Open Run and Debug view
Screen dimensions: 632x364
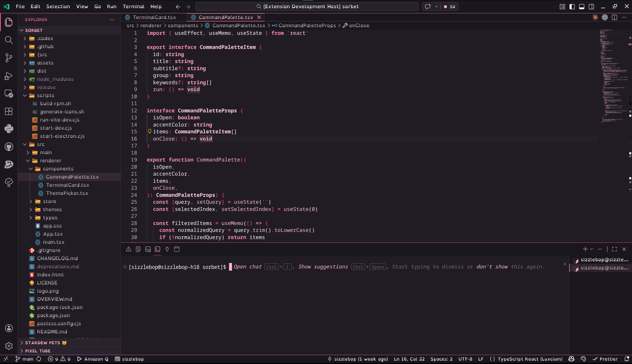point(9,76)
